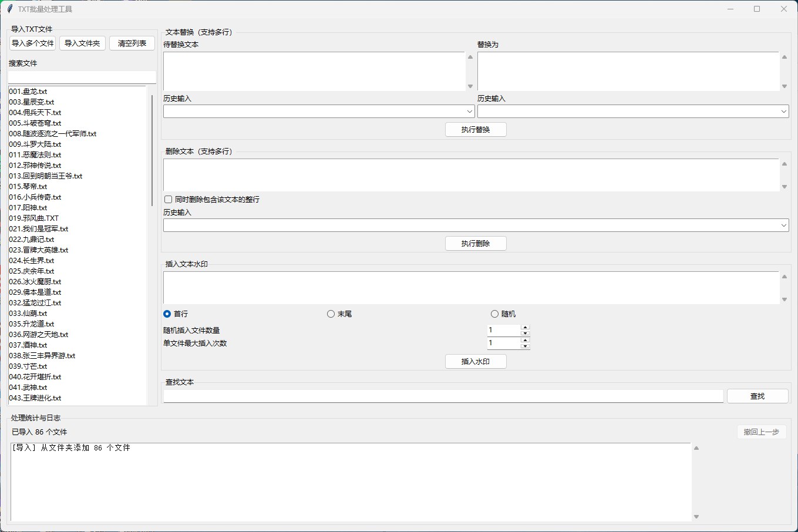Screen dimensions: 798x532
Task: Select the 随机 radio option
Action: (494, 314)
